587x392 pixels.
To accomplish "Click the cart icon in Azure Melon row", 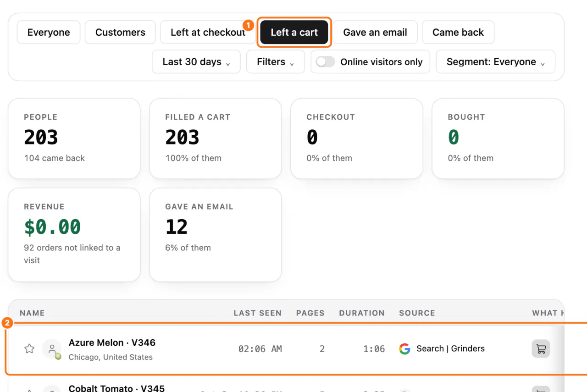I will click(541, 349).
